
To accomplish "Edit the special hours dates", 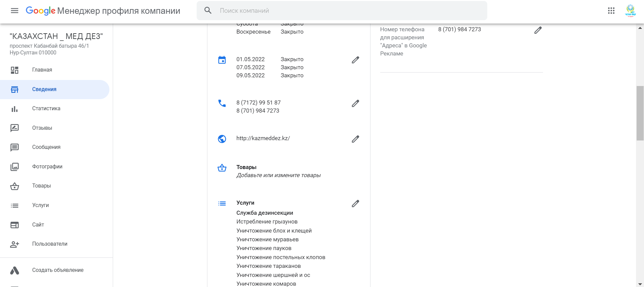I will coord(355,60).
